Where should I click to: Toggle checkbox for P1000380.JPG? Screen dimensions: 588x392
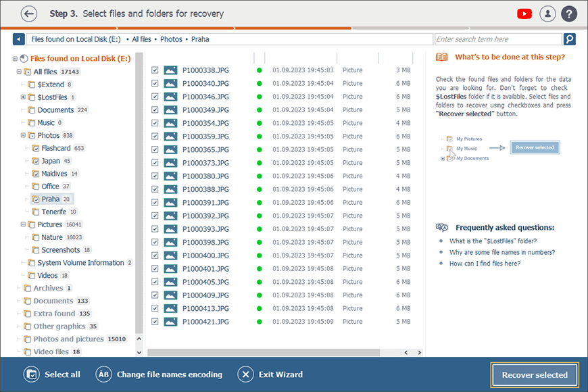(155, 176)
